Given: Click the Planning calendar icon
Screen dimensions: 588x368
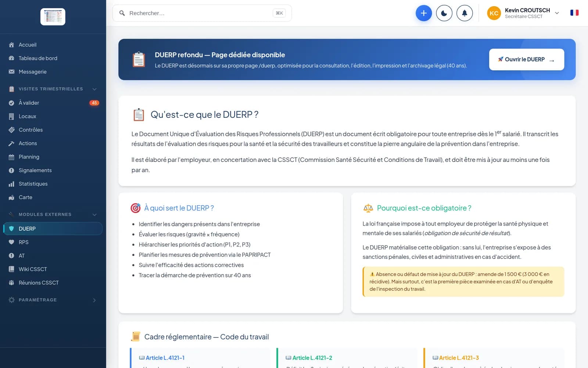Looking at the screenshot, I should coord(11,157).
